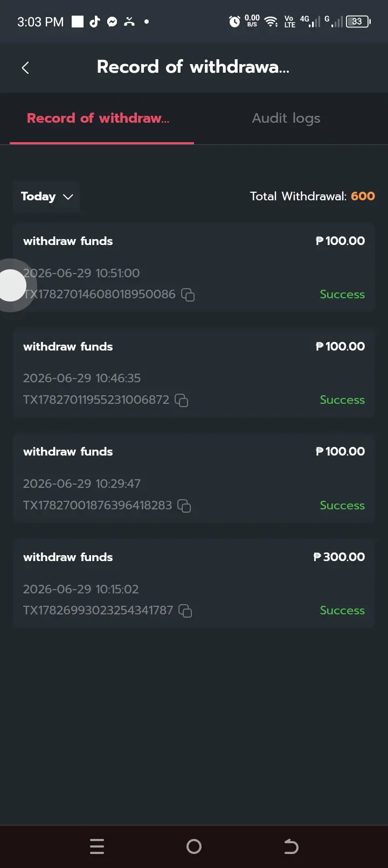388x868 pixels.
Task: Switch to the Audit logs tab
Action: click(x=286, y=118)
